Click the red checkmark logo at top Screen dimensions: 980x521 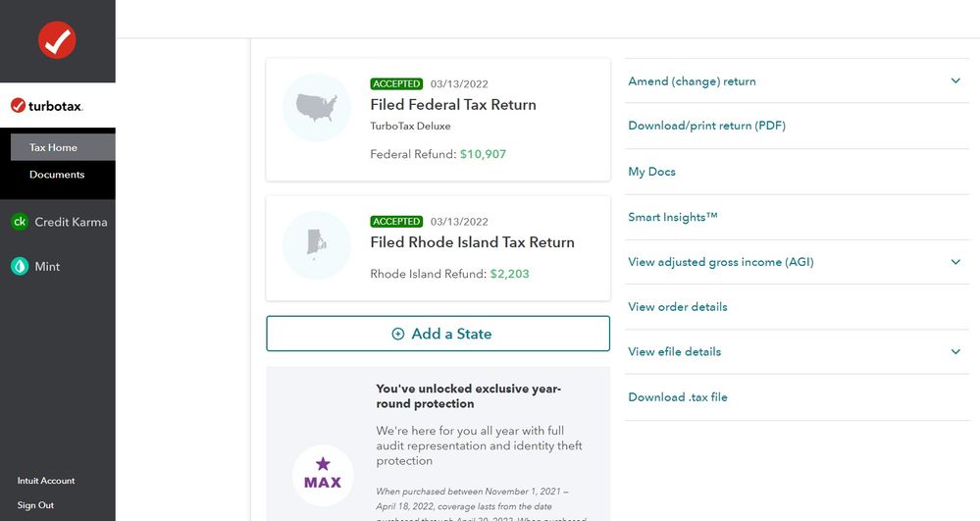(57, 40)
